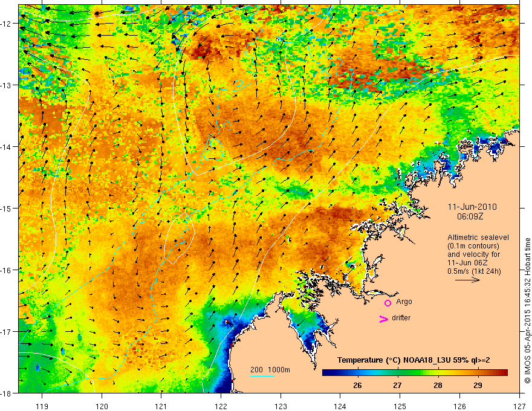
Task: Click latitude axis label -15
Action: pyautogui.click(x=6, y=208)
